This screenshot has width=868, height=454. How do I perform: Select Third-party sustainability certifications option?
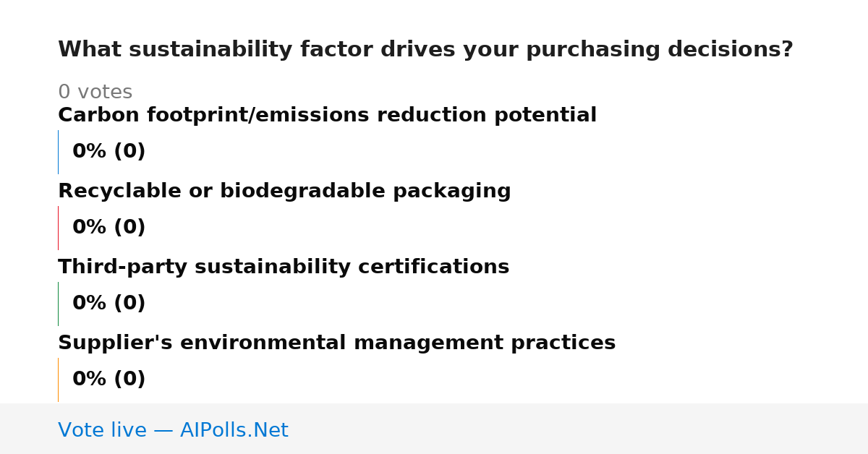(284, 267)
